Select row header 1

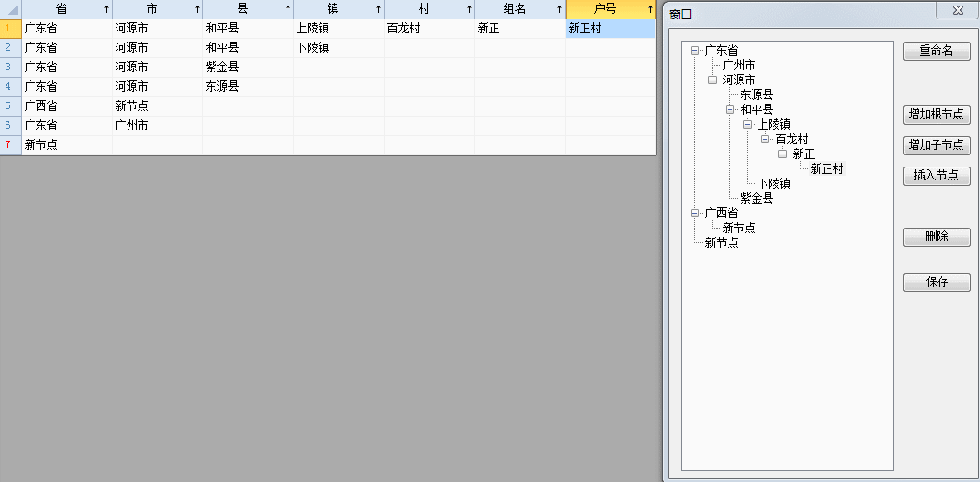[10, 28]
